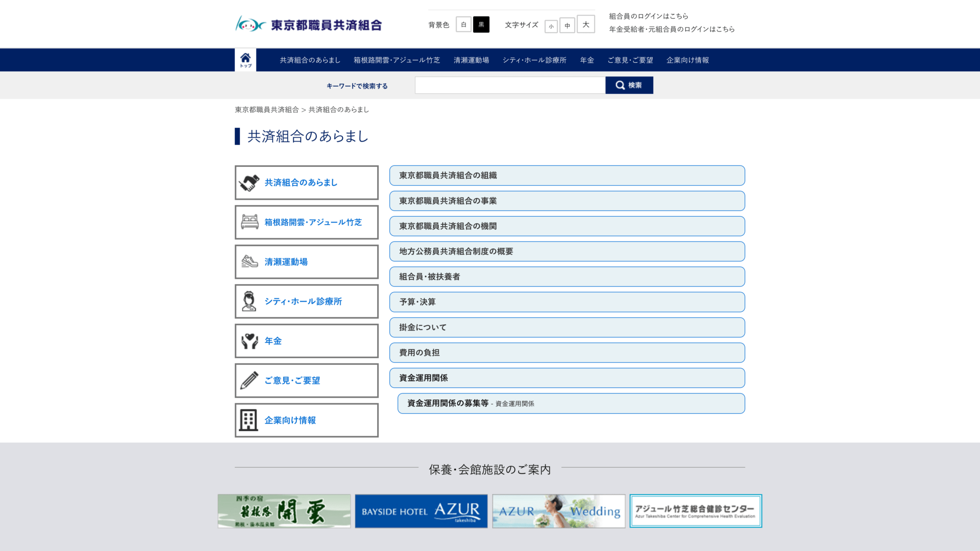Switch background color to white (白)

(463, 24)
